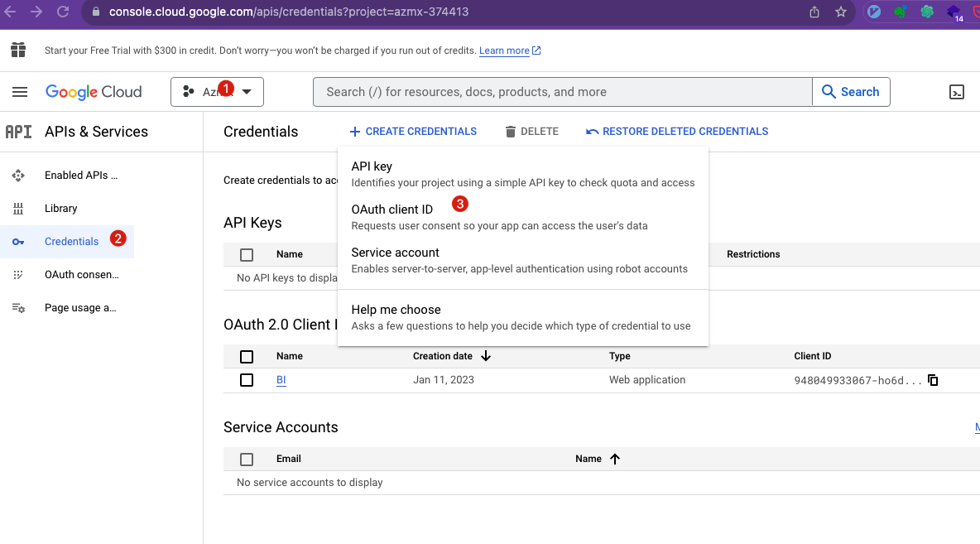Click the Library sidebar icon
The width and height of the screenshot is (980, 544).
click(x=18, y=209)
